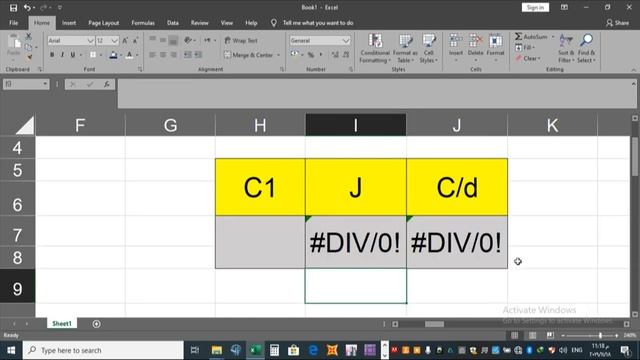Click the Copy icon in Clipboard group

pos(28,47)
